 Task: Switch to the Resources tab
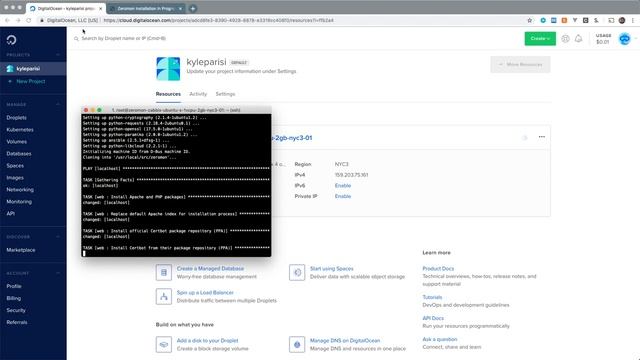click(x=168, y=94)
